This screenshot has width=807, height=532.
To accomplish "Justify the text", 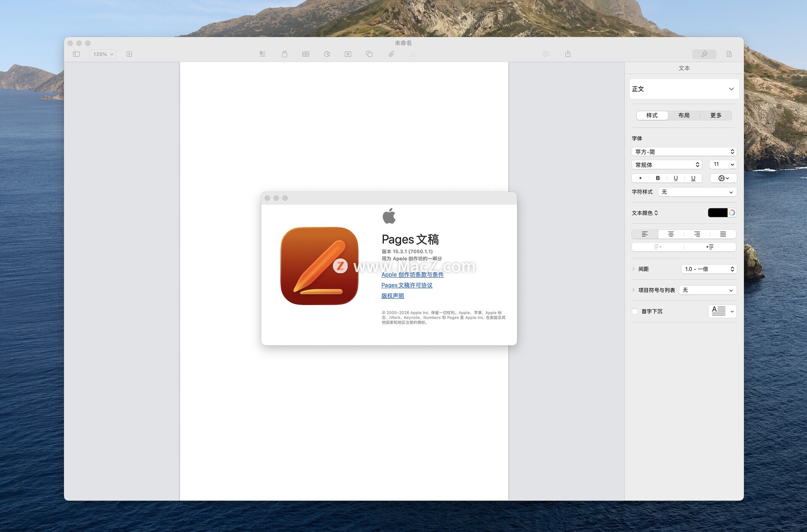I will pos(723,234).
